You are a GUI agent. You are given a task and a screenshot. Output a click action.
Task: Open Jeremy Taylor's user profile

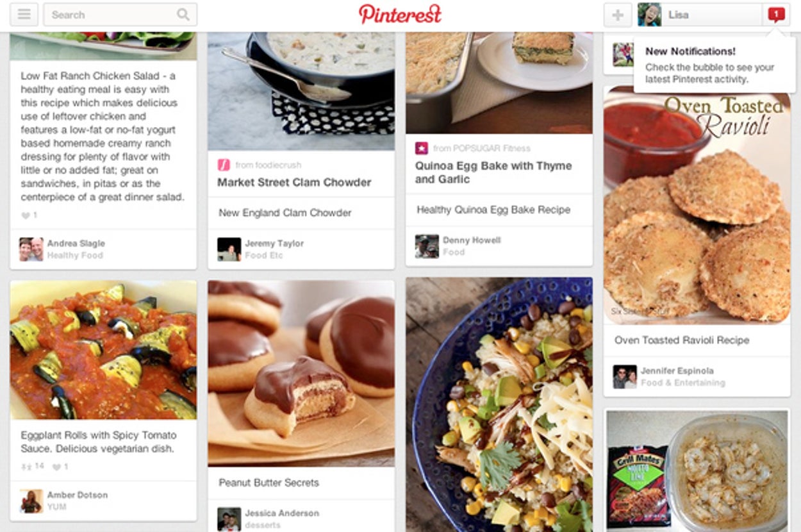[x=274, y=244]
